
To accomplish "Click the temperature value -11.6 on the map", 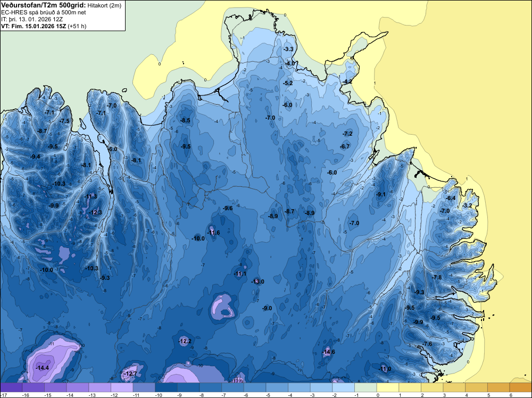I will click(x=213, y=233).
